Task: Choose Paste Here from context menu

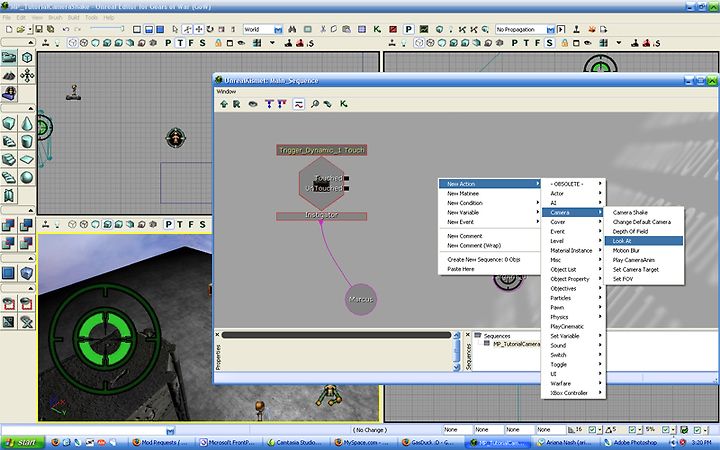Action: tap(489, 269)
